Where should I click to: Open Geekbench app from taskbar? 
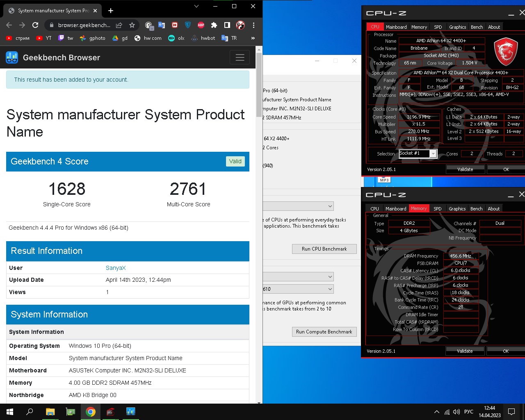click(131, 412)
